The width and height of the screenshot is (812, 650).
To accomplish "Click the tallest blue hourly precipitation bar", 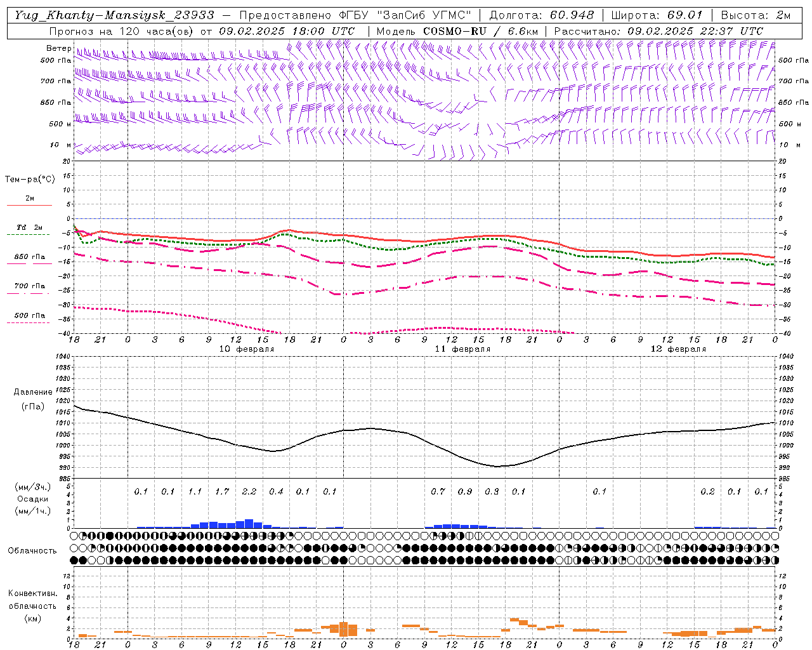I will [249, 524].
